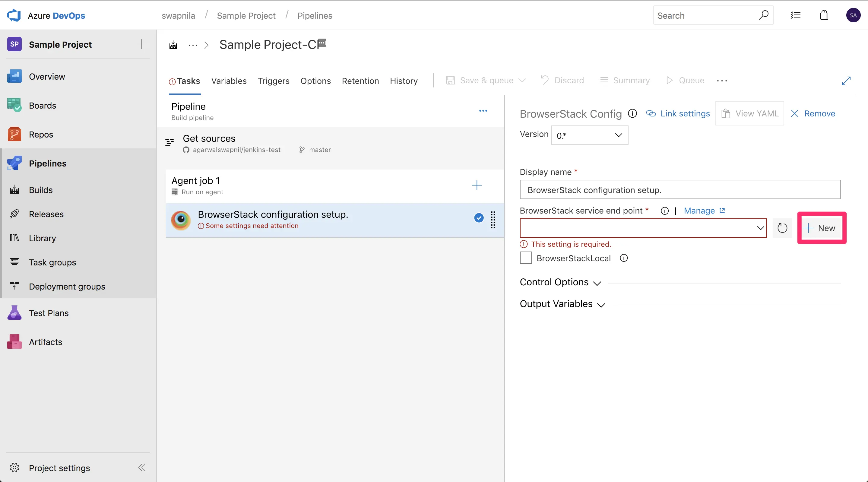Screen dimensions: 868x482
Task: Click the Display name input field
Action: [680, 190]
